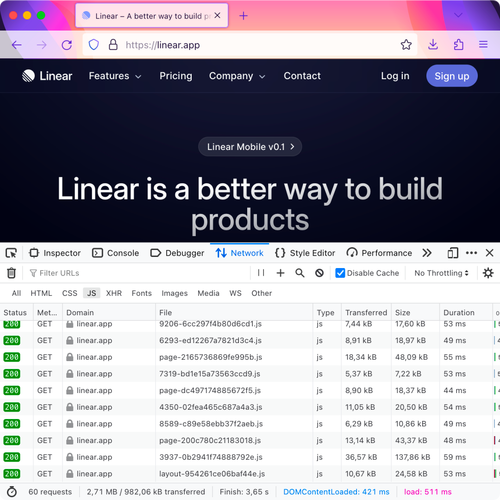Pause recording network log
This screenshot has height=500, width=500.
coord(261,273)
